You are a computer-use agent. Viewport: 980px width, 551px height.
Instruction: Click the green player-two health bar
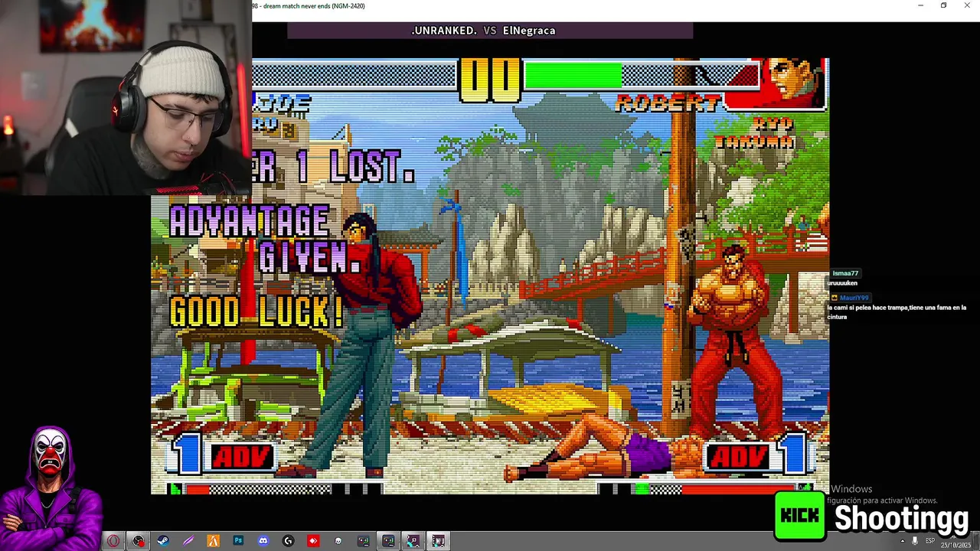click(x=573, y=75)
